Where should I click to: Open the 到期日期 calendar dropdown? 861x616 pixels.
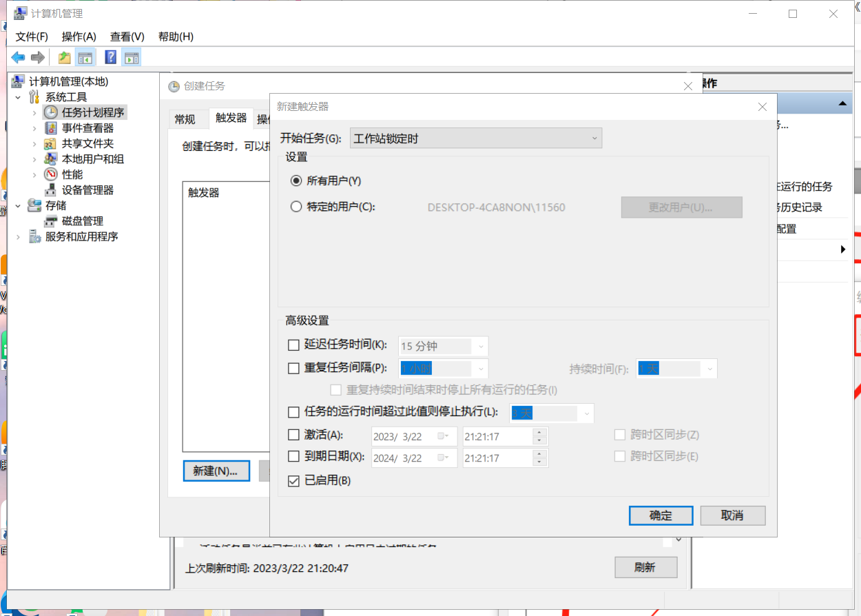tap(443, 457)
